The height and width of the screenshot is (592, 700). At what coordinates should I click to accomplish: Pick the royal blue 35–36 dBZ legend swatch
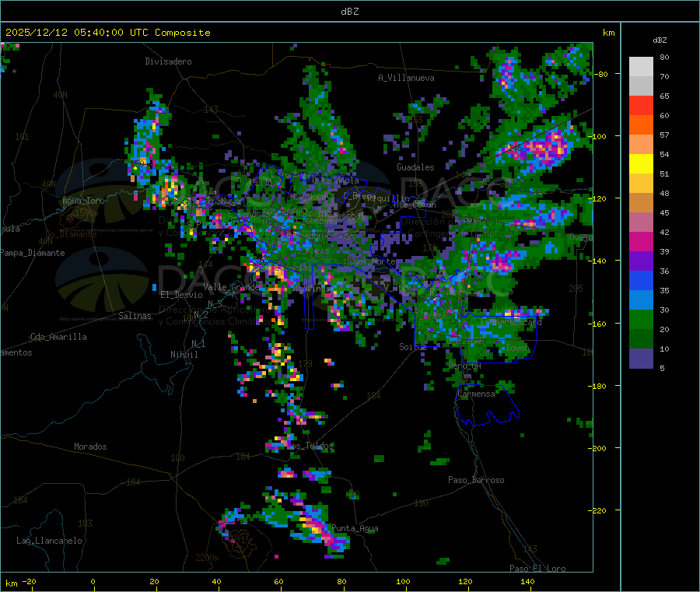[641, 280]
